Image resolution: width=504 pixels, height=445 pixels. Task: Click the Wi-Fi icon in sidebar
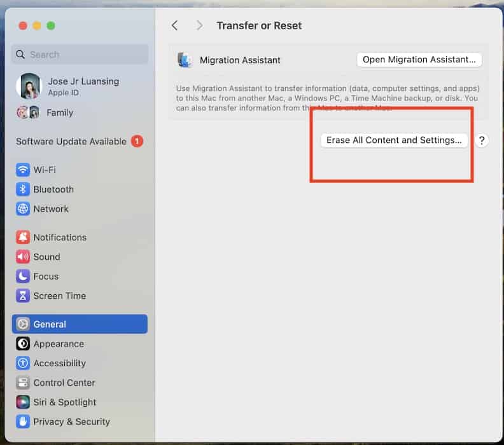click(23, 170)
